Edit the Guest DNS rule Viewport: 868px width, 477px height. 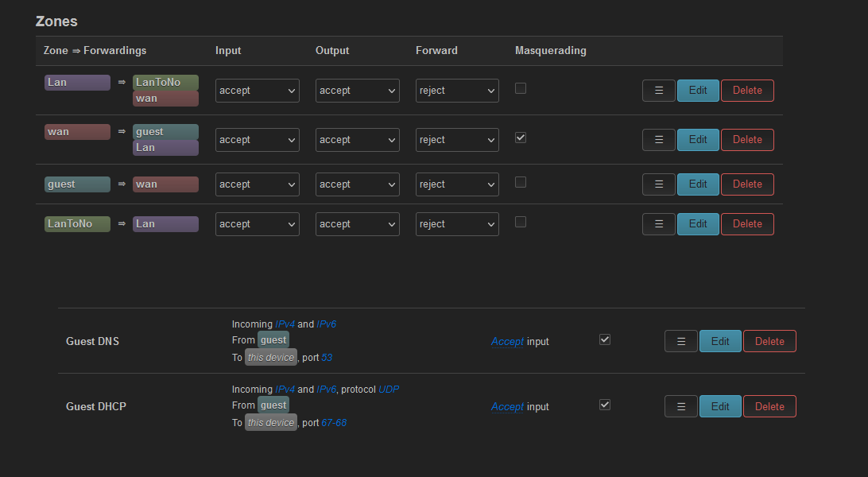(x=720, y=342)
